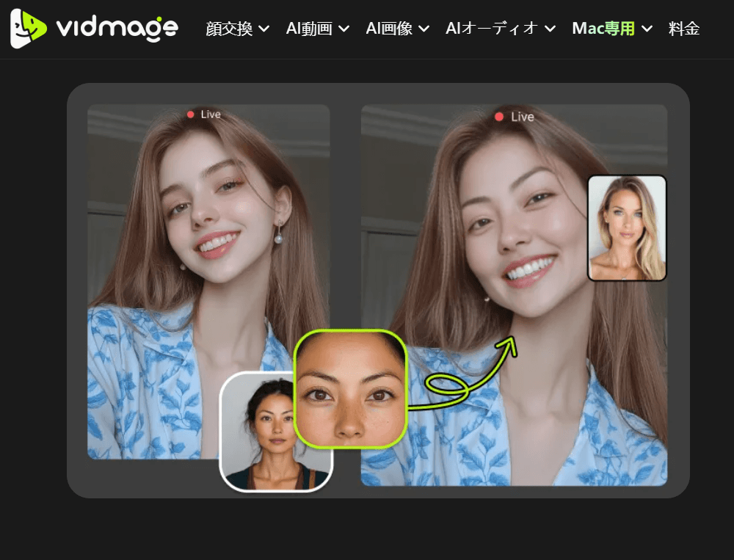Click the red Live dot on left video
734x560 pixels.
point(191,114)
